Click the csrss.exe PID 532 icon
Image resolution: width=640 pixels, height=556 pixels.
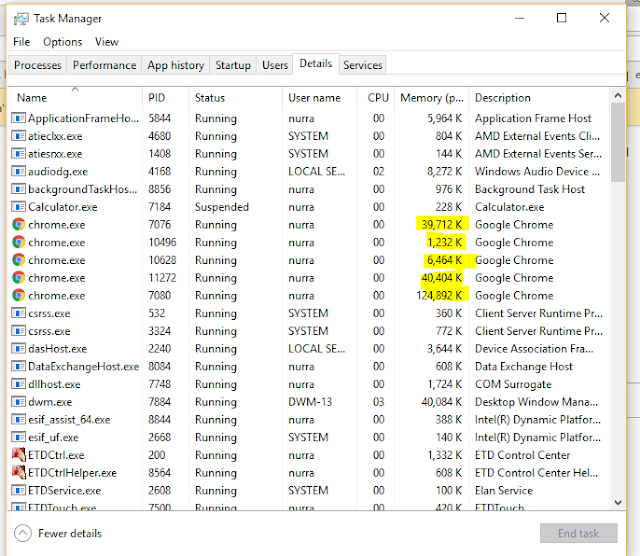click(x=18, y=313)
